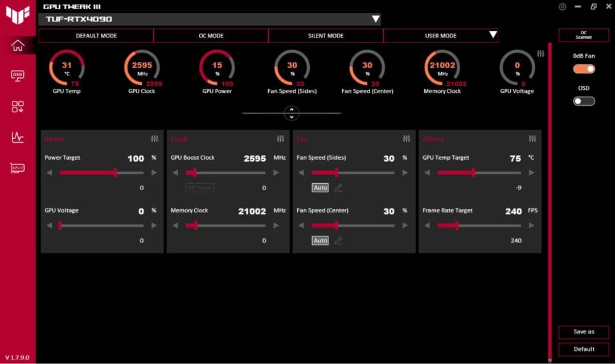Edit the Fan Speed (Sides) curve
Image resolution: width=615 pixels, height=364 pixels.
pos(338,188)
